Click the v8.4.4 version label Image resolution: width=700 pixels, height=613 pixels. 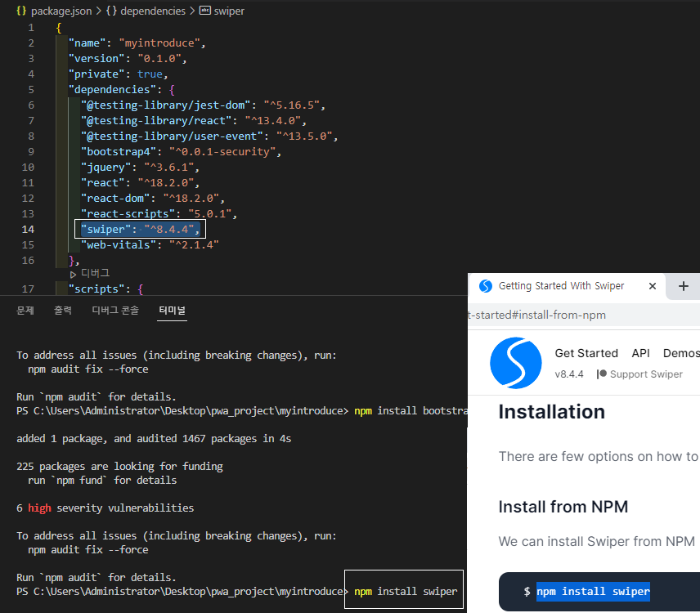569,374
